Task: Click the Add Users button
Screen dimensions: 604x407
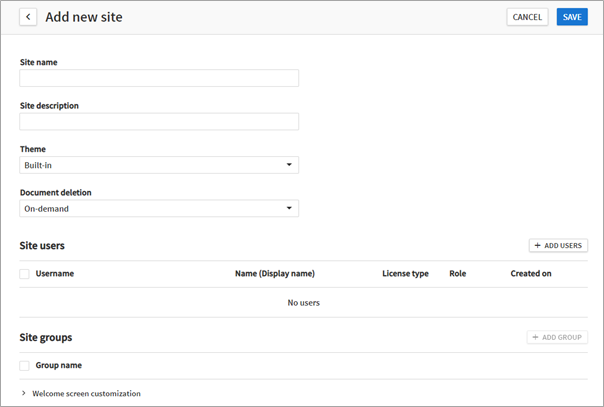Action: (x=558, y=245)
